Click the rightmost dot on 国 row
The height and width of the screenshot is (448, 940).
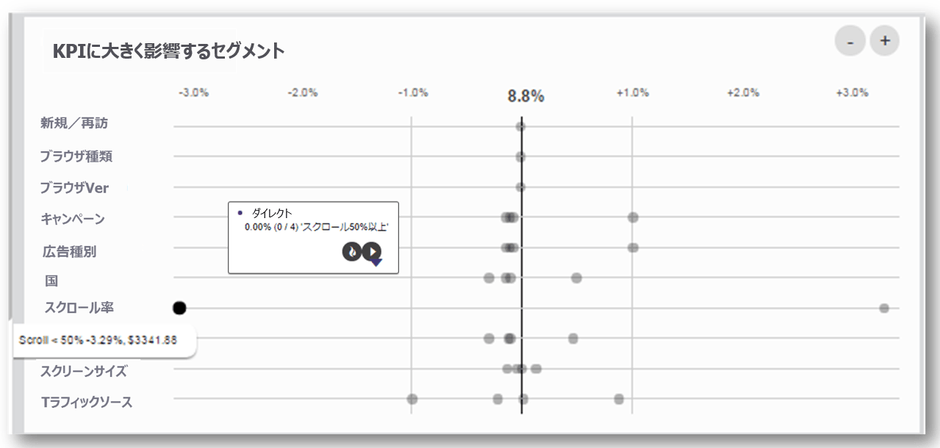(576, 277)
